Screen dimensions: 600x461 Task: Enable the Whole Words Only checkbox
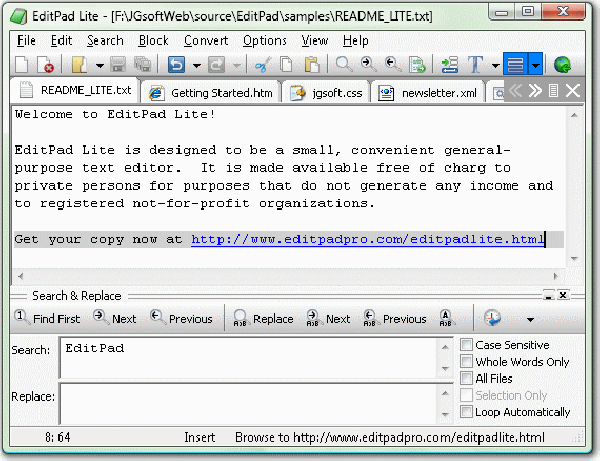pos(466,362)
